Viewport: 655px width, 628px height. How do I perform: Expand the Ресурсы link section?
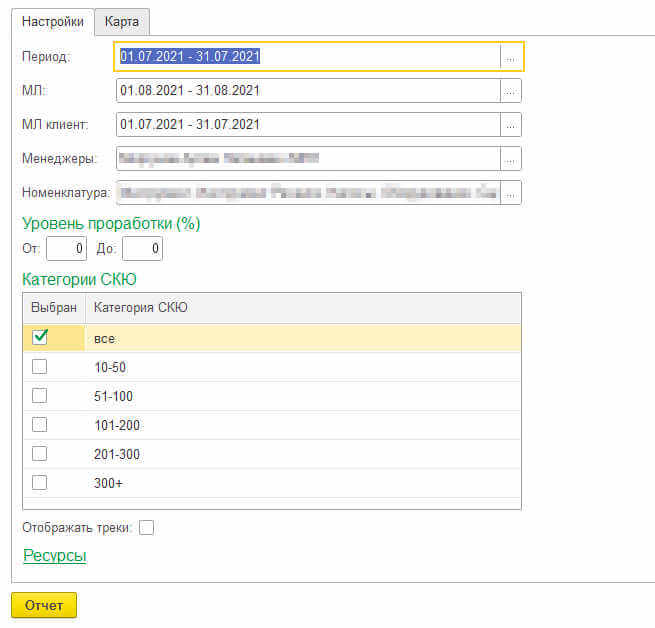[x=54, y=556]
